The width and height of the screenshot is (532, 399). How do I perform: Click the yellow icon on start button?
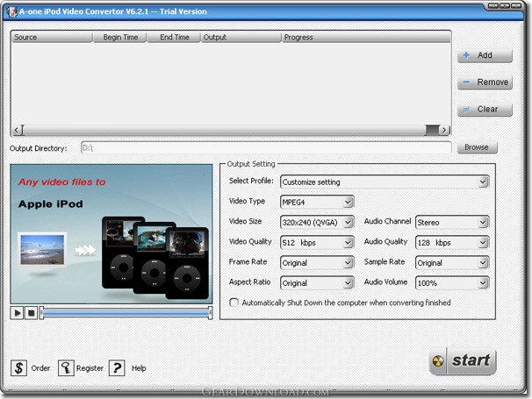pos(438,361)
